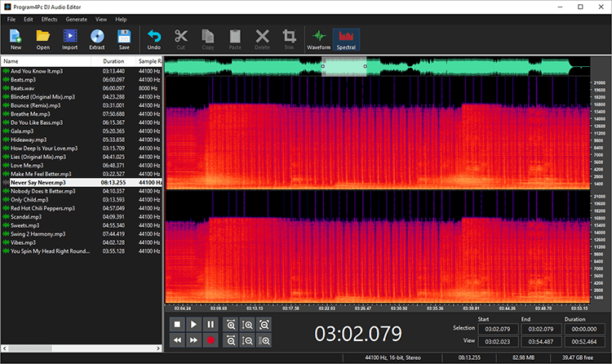
Task: Select Red Hot Chili Peppers.mp3 in list
Action: click(x=43, y=208)
